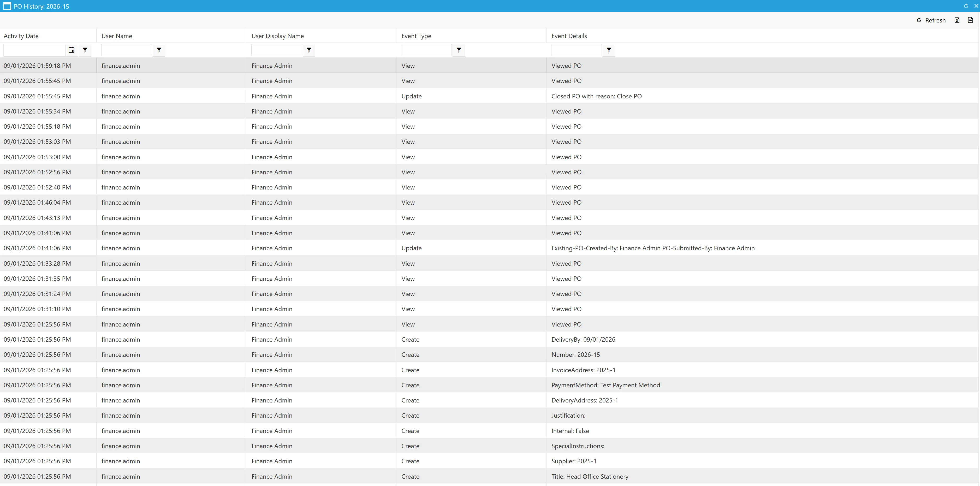The image size is (980, 486).
Task: Focus the Event Type filter box
Action: [426, 50]
